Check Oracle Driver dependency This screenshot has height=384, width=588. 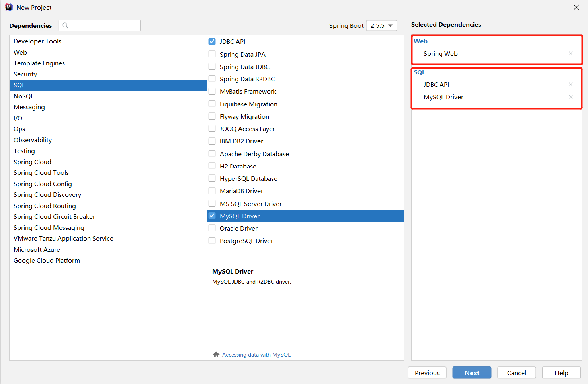tap(212, 228)
